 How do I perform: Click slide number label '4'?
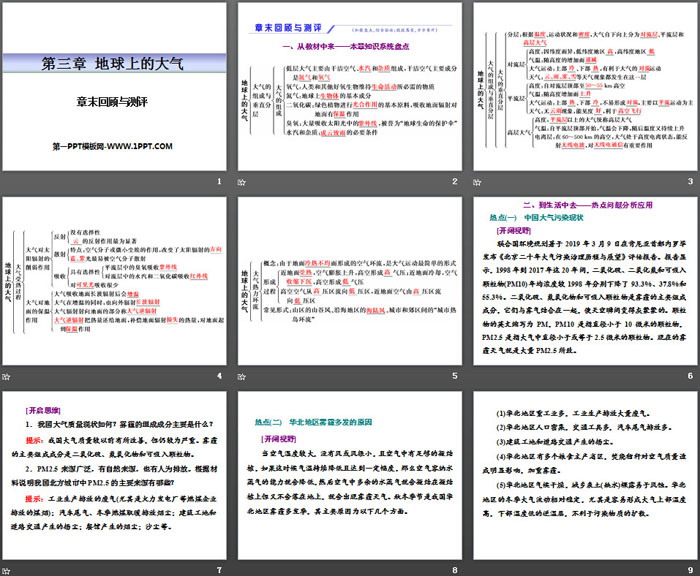(219, 376)
